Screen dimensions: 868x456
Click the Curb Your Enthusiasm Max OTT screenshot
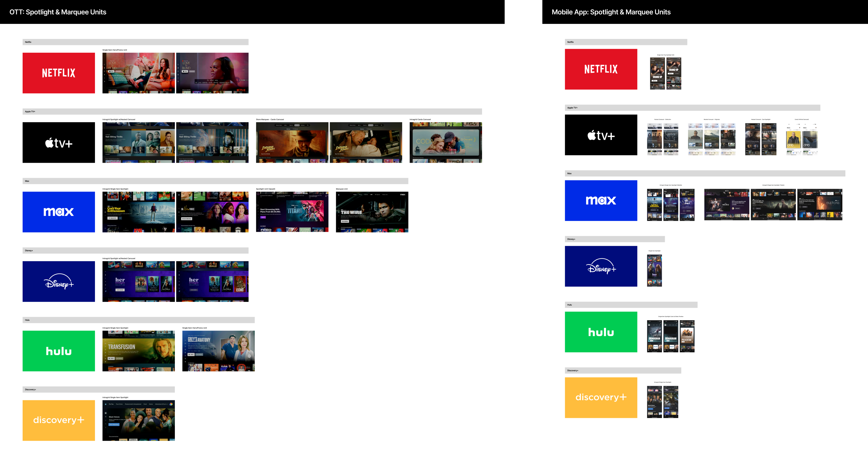138,212
